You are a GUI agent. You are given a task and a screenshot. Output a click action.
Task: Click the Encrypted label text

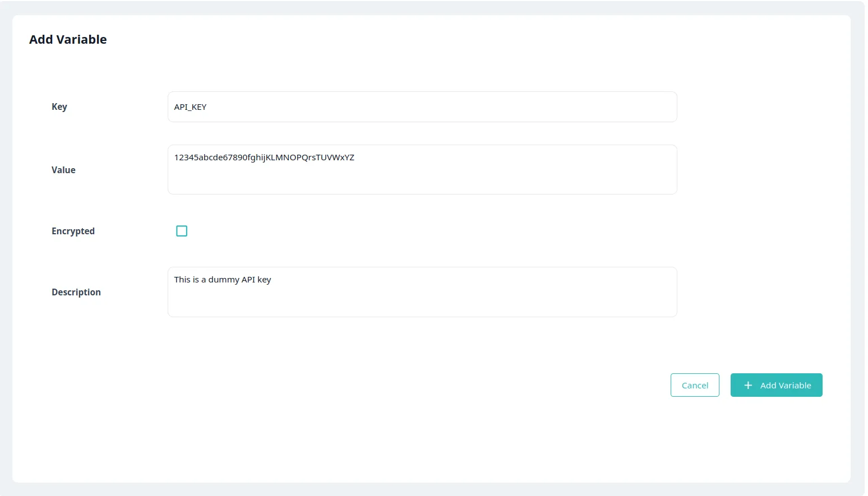[73, 230]
